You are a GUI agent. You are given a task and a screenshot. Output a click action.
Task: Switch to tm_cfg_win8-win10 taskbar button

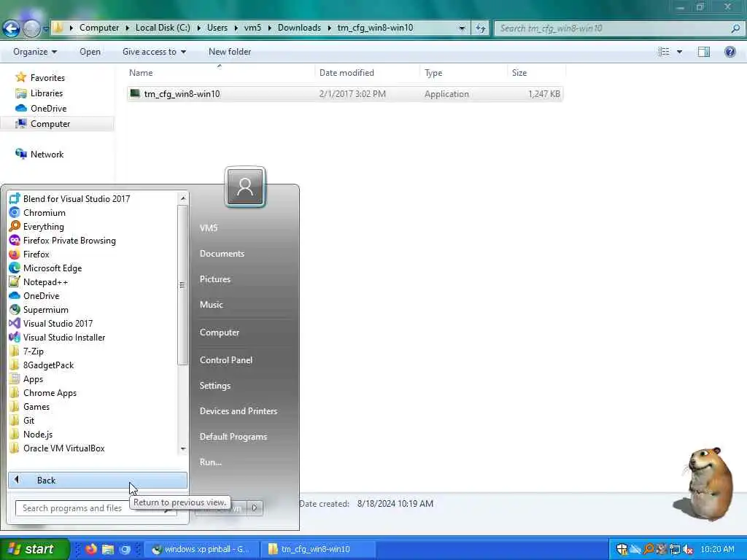[x=317, y=549]
